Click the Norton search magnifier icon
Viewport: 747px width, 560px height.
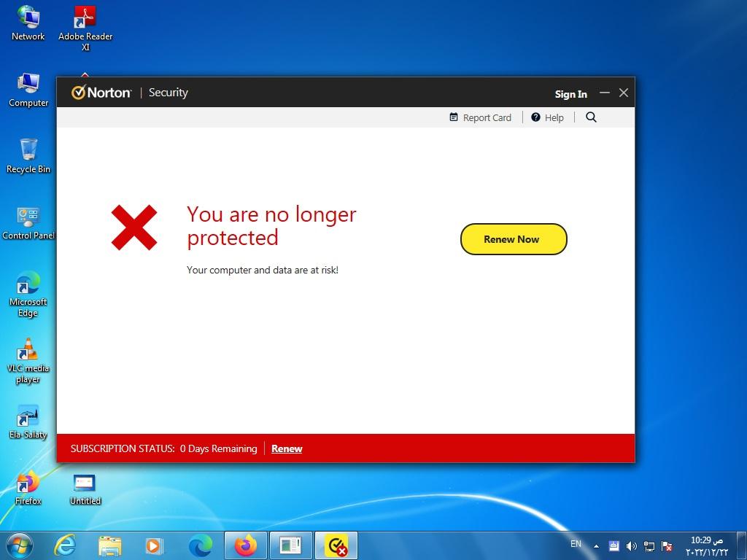click(591, 117)
